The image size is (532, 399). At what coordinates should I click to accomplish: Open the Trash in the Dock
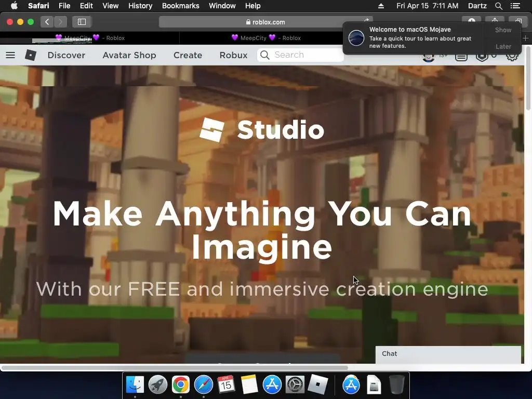(396, 385)
